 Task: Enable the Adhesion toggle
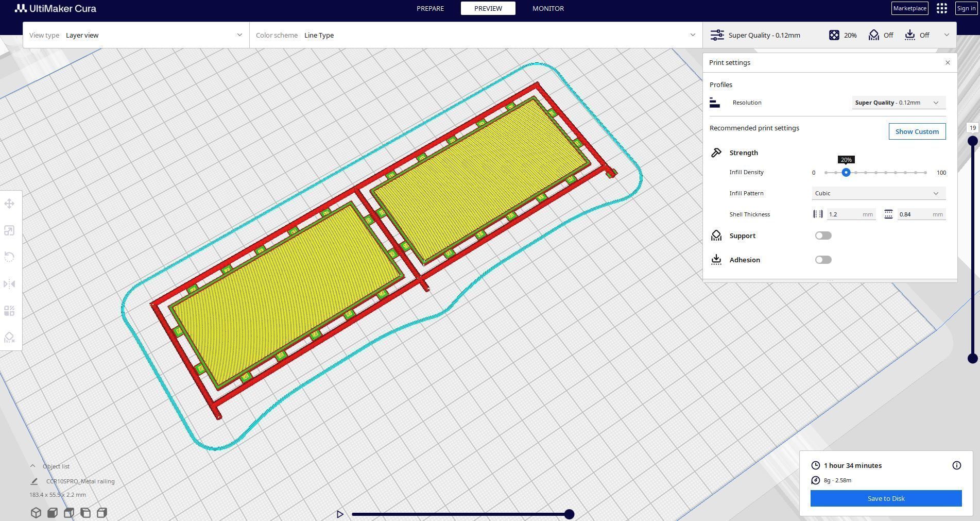823,260
